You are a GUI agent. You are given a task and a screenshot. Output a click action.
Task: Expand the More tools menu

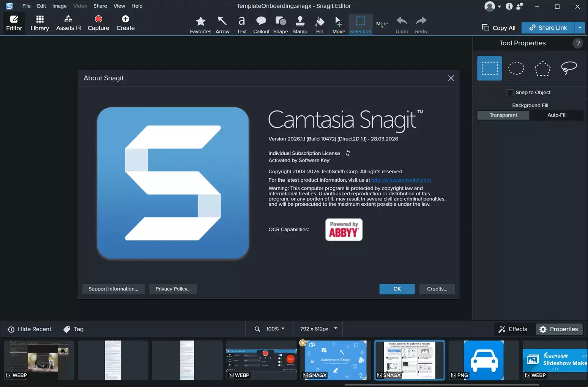click(x=382, y=25)
